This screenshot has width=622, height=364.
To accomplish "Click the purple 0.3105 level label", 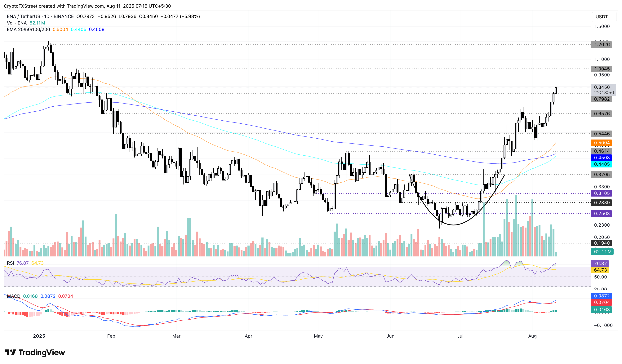I will point(601,193).
